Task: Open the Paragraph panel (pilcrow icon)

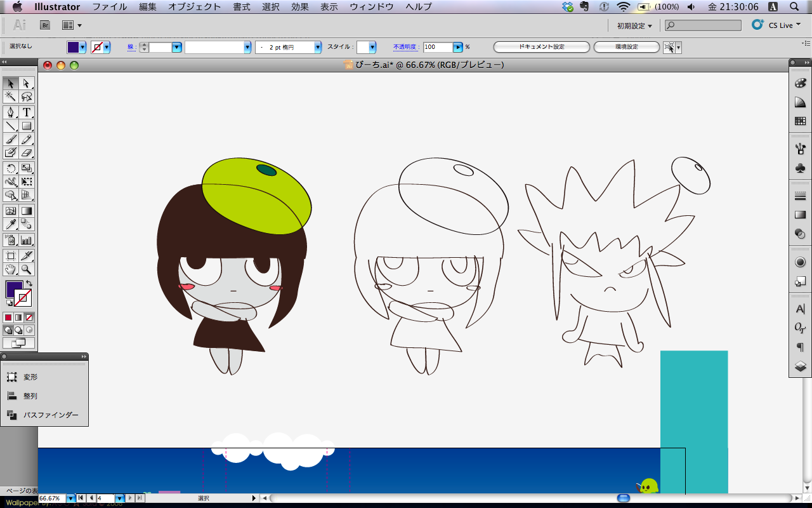Action: [x=800, y=347]
